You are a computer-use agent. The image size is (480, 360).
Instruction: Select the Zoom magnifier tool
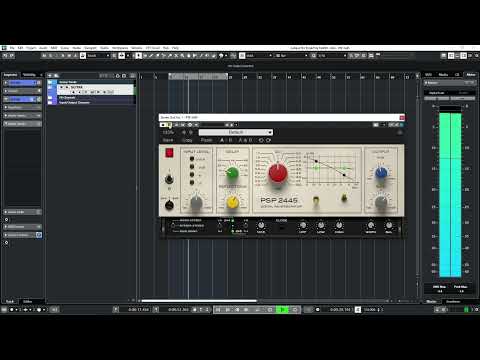pyautogui.click(x=183, y=56)
